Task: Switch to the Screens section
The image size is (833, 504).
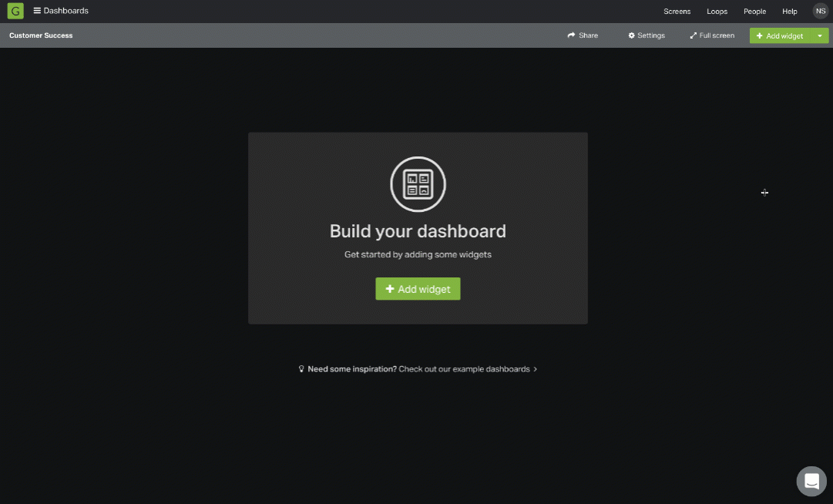Action: (x=677, y=12)
